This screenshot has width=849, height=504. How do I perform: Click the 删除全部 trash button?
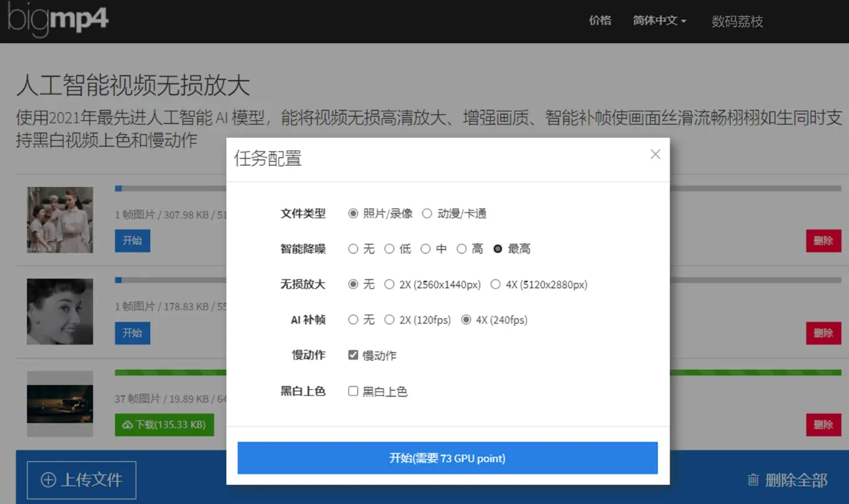(787, 480)
